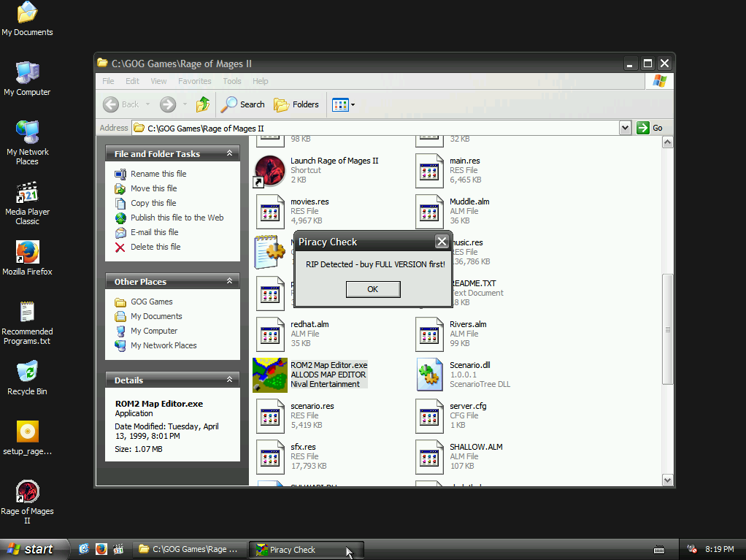Click the Go button

650,128
